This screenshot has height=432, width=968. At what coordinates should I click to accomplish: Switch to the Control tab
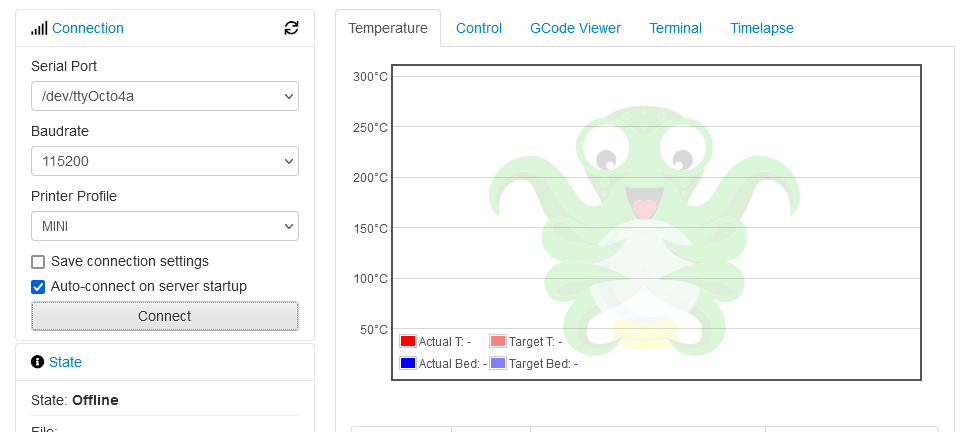pyautogui.click(x=479, y=28)
